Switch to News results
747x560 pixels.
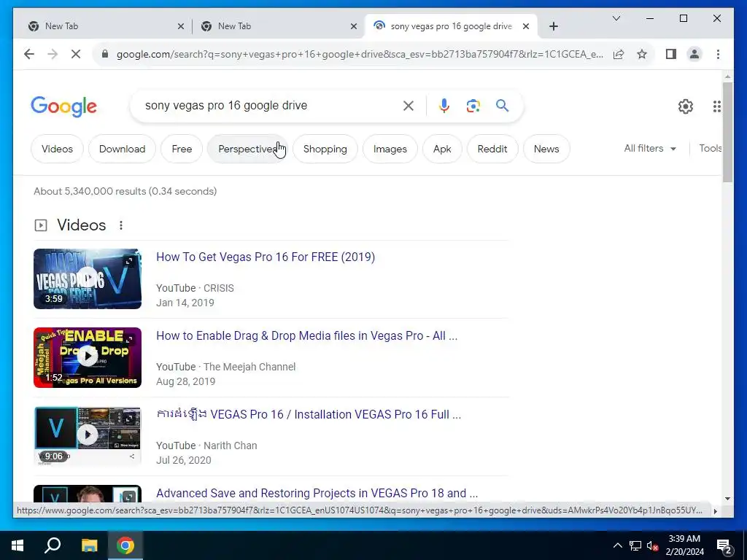click(x=546, y=149)
